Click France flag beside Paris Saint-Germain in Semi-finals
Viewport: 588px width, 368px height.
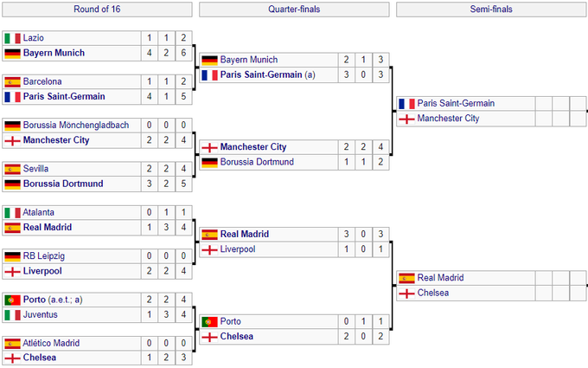coord(406,104)
